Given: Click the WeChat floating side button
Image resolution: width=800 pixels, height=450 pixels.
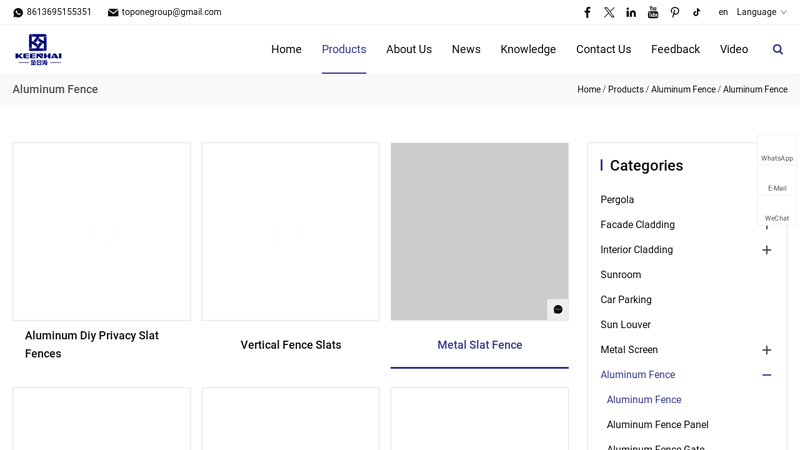Looking at the screenshot, I should [777, 210].
